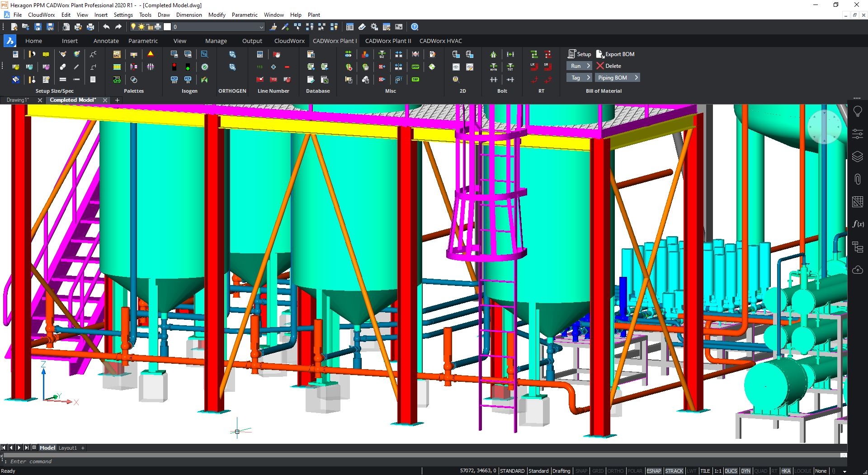Click the red traffic light Isogen icon

pos(174,67)
